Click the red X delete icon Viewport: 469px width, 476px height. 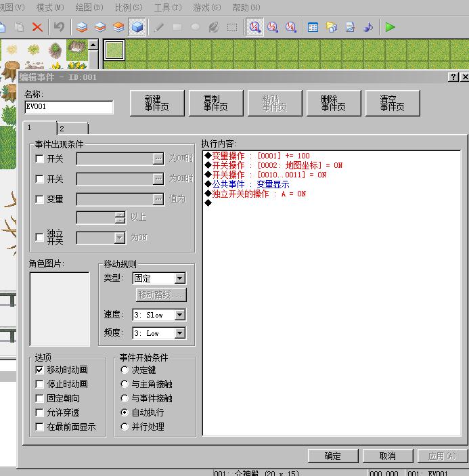pyautogui.click(x=37, y=27)
